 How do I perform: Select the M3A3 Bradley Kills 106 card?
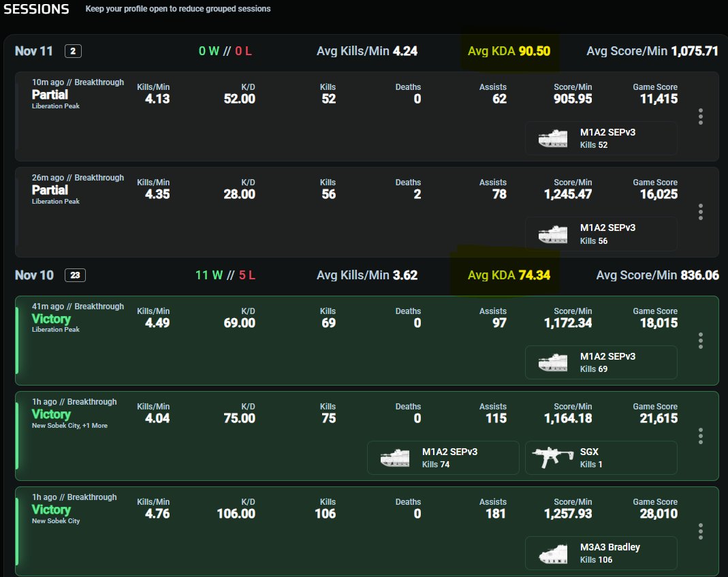(601, 553)
